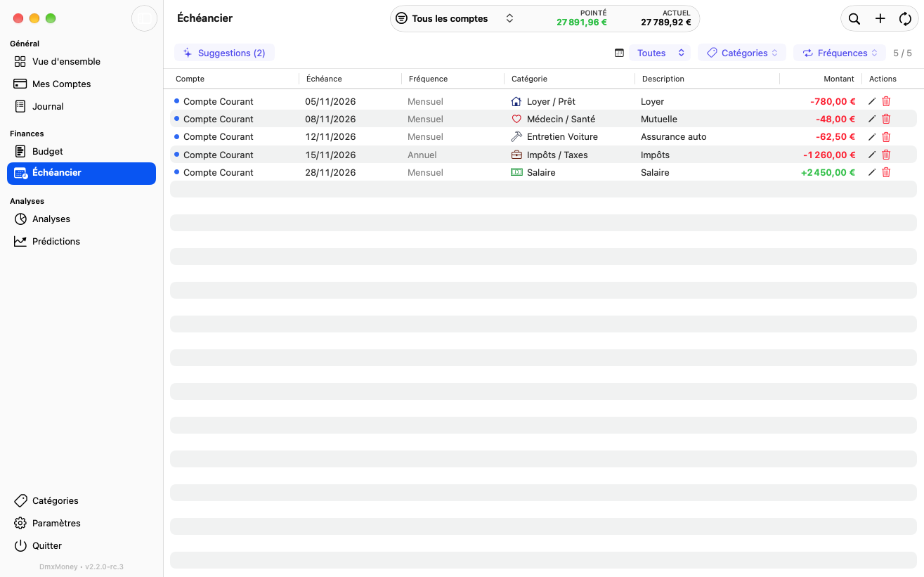Open the Budget section
This screenshot has width=924, height=577.
tap(82, 151)
